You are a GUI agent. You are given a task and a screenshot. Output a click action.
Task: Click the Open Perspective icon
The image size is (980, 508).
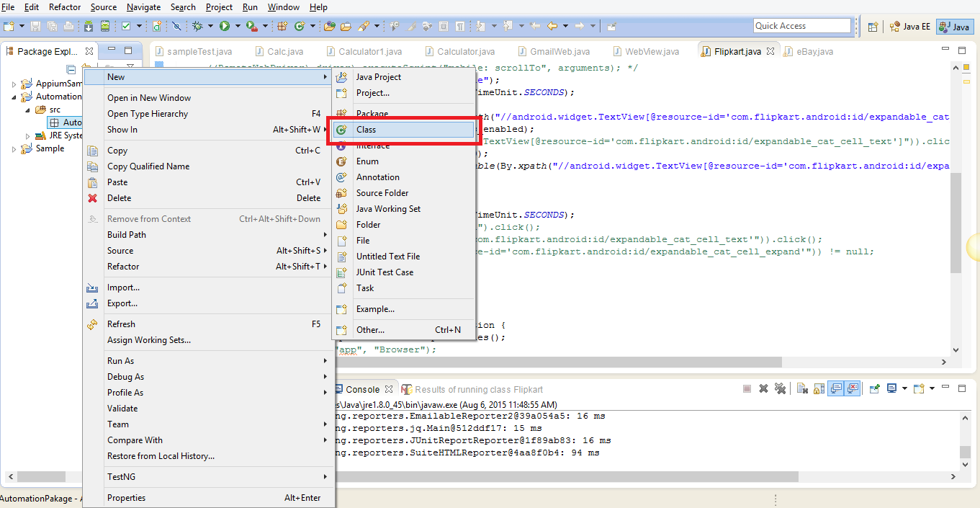click(x=872, y=26)
